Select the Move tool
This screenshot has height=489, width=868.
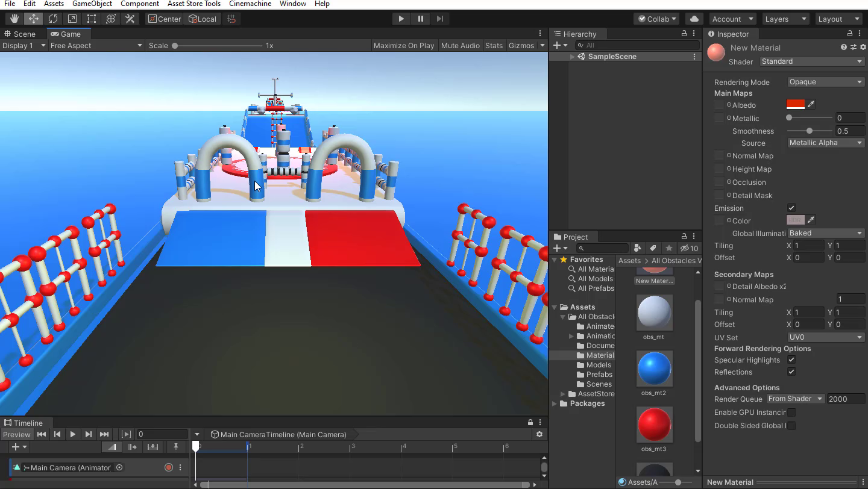point(33,19)
